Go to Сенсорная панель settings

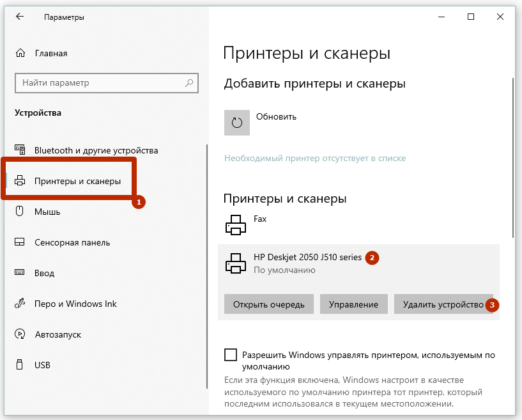(72, 242)
